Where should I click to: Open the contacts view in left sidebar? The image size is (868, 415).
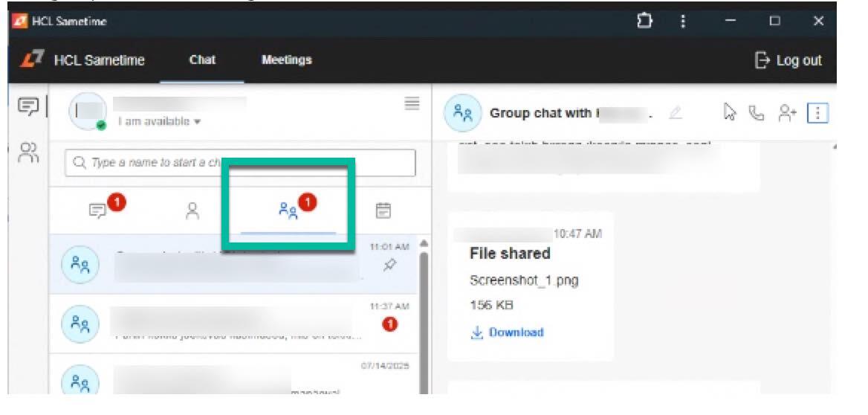[28, 152]
